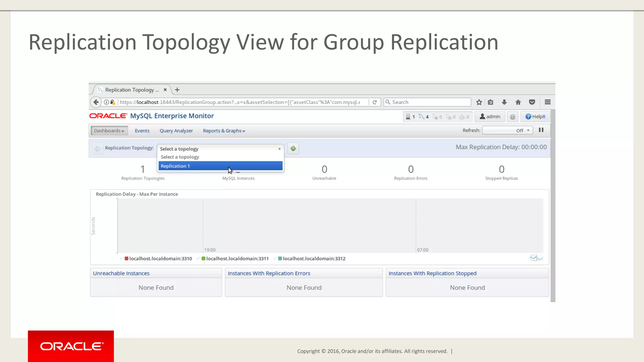Show bookmarks list icon
644x362 pixels.
click(x=491, y=102)
